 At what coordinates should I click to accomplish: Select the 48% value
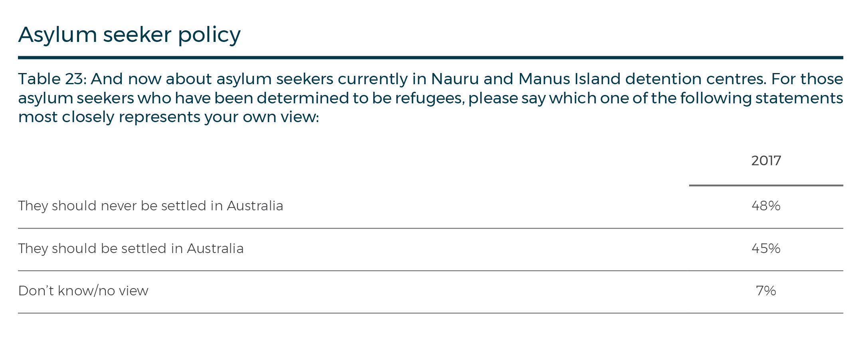[766, 206]
